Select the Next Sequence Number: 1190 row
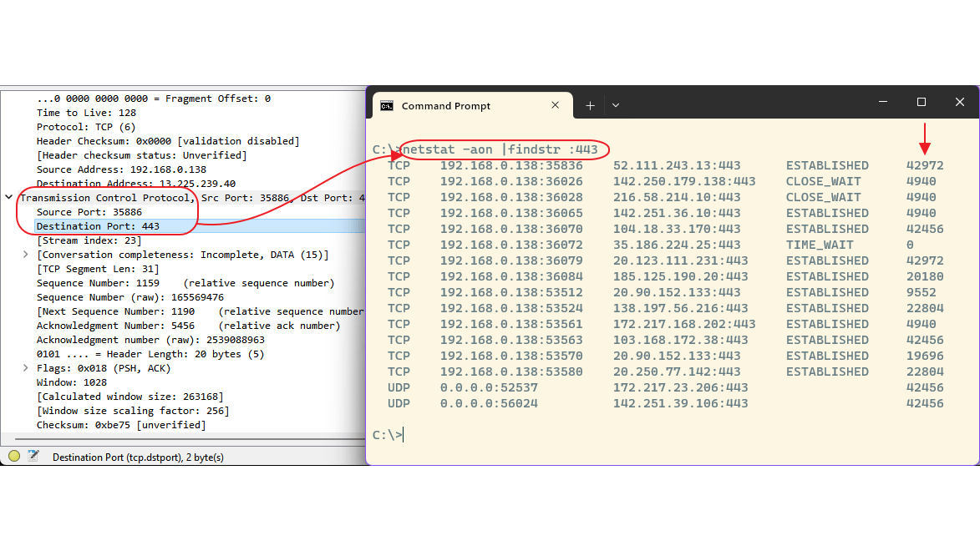Viewport: 980px width, 551px height. 200,311
